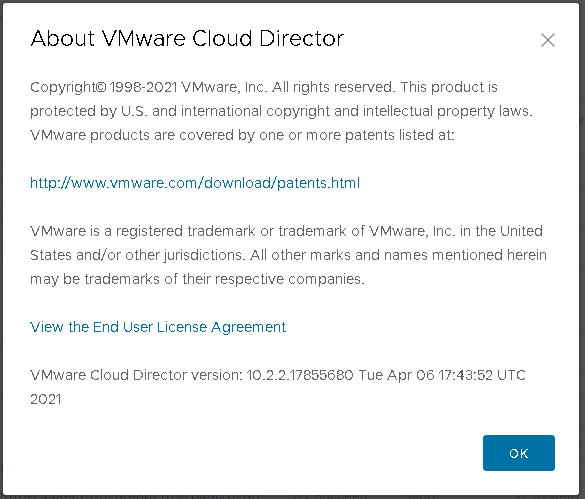Click the OK button
This screenshot has width=585, height=499.
pyautogui.click(x=519, y=453)
